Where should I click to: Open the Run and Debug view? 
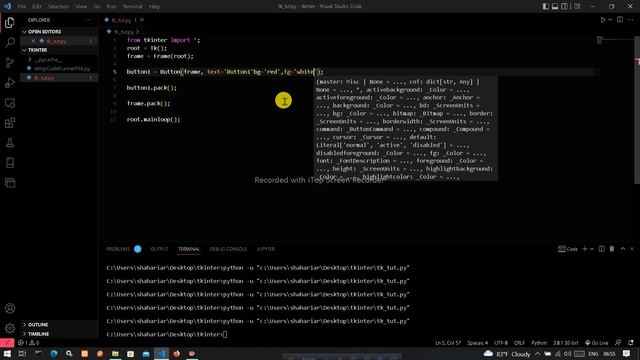pyautogui.click(x=10, y=82)
